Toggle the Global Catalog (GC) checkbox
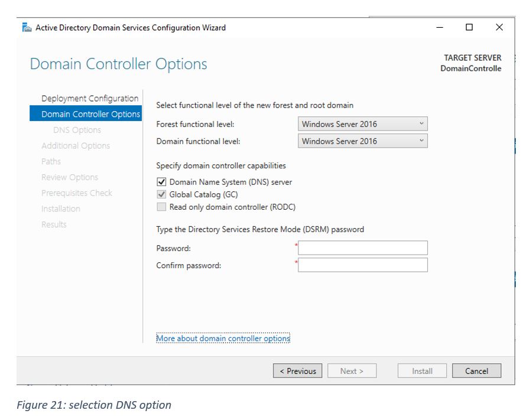Screen dimensions: 530x420 [x=161, y=194]
